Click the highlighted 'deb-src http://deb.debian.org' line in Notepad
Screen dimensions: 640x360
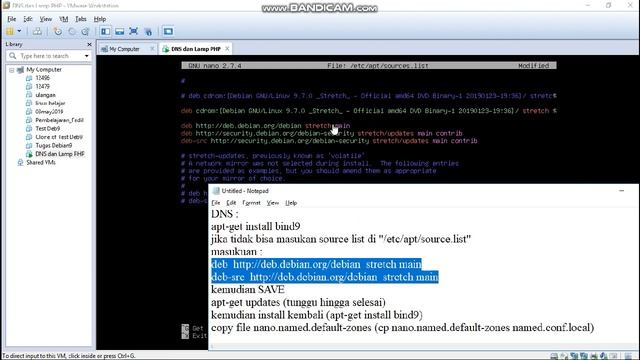pos(324,277)
